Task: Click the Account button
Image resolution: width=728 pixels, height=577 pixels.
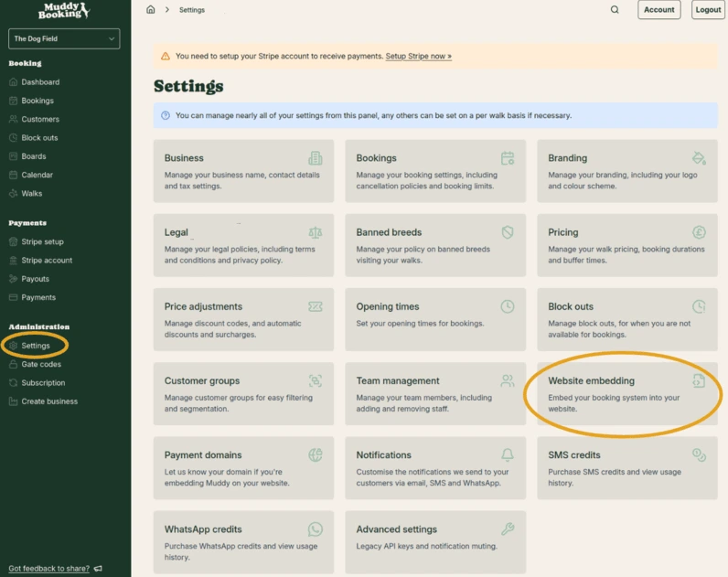Action: [658, 10]
